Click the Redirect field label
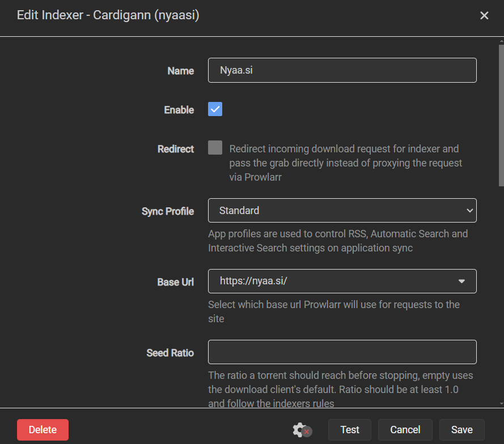This screenshot has width=504, height=444. point(176,149)
